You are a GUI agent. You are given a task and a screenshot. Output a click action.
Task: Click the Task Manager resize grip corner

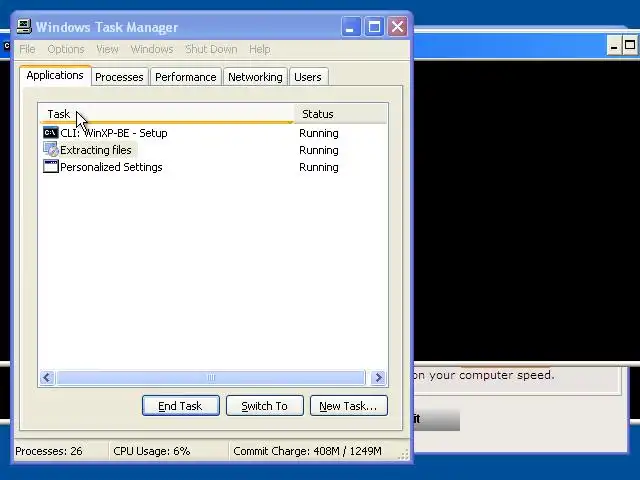403,455
